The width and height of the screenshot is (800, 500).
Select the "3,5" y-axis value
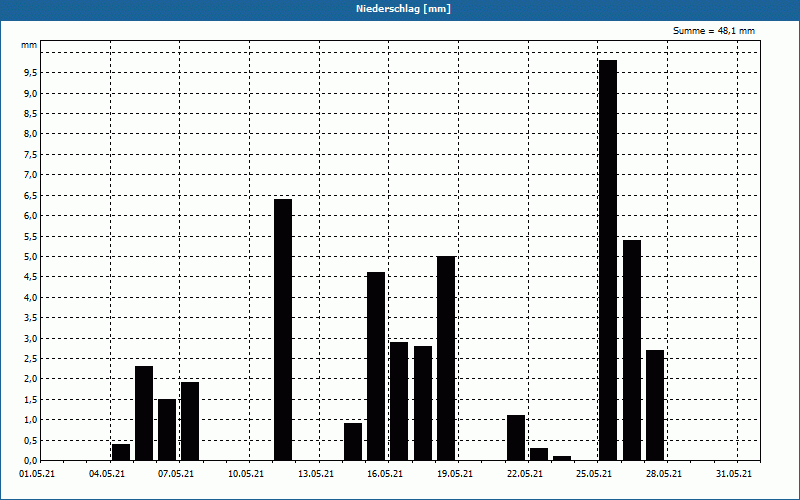(31, 318)
